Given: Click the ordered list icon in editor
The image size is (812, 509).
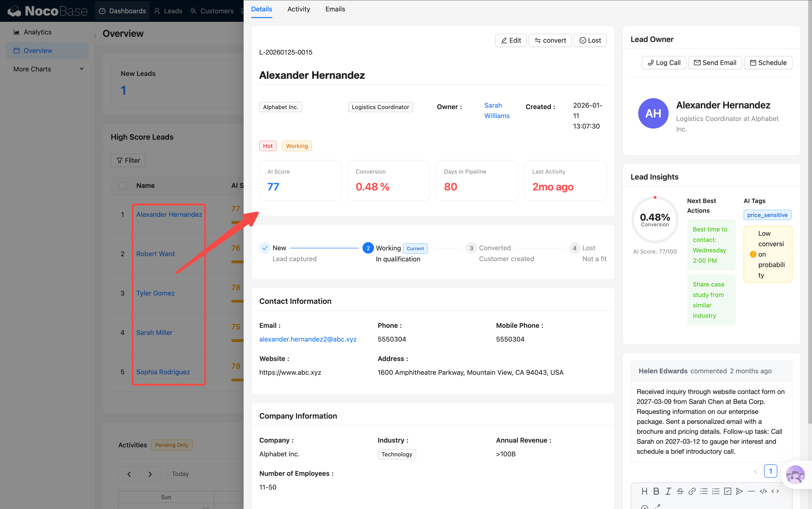Looking at the screenshot, I should tap(716, 491).
